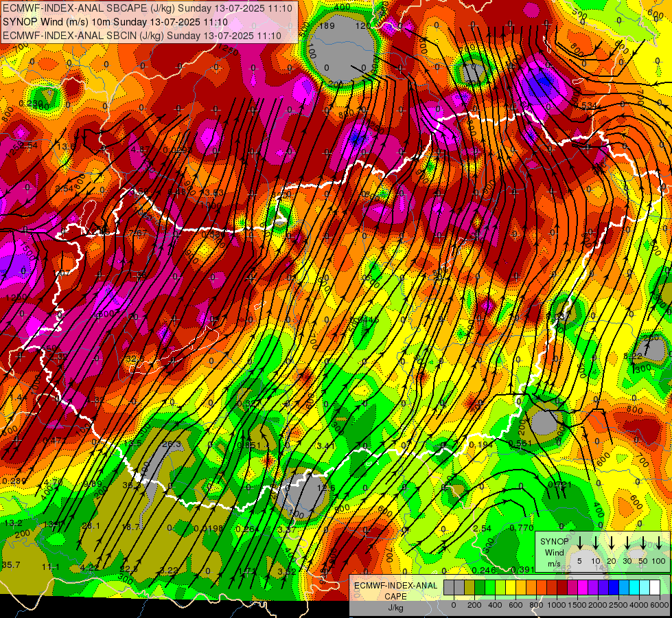Screen dimensions: 672x618
Task: Click the 189 value in gray area
Action: tap(327, 25)
